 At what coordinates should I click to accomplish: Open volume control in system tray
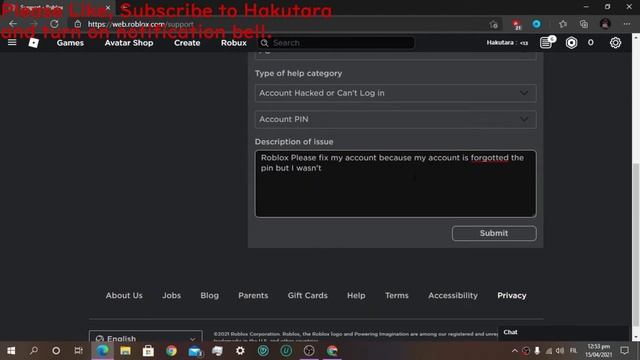(x=560, y=351)
